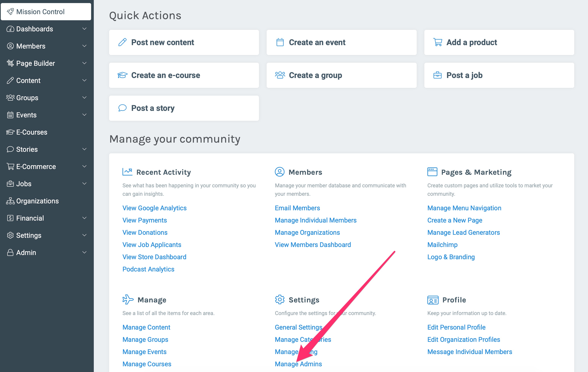Click the Post new content label
Viewport: 588px width, 372px height.
(163, 42)
